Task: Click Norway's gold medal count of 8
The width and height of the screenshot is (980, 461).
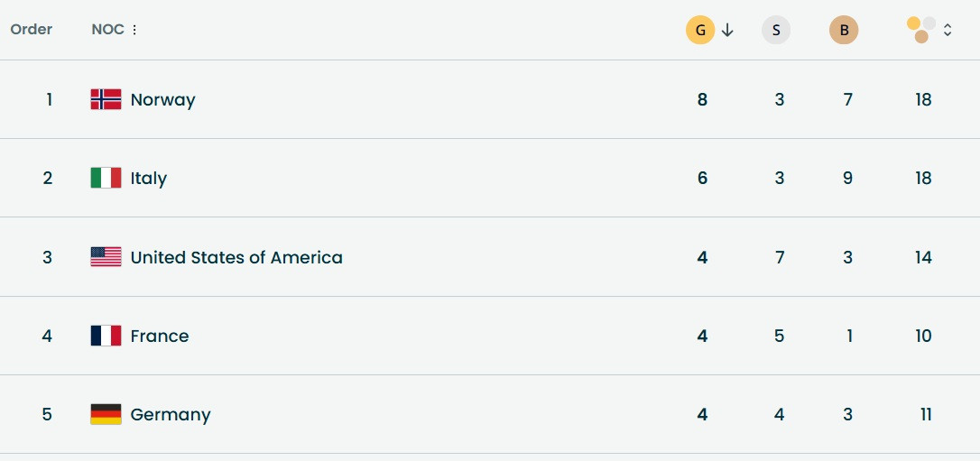Action: coord(702,99)
